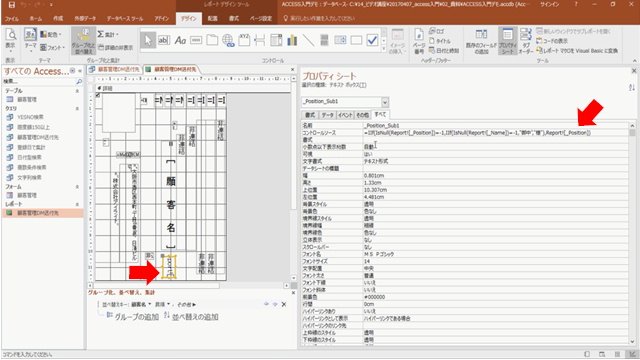Collapse the テーブル group in navigation pane

tap(77, 91)
